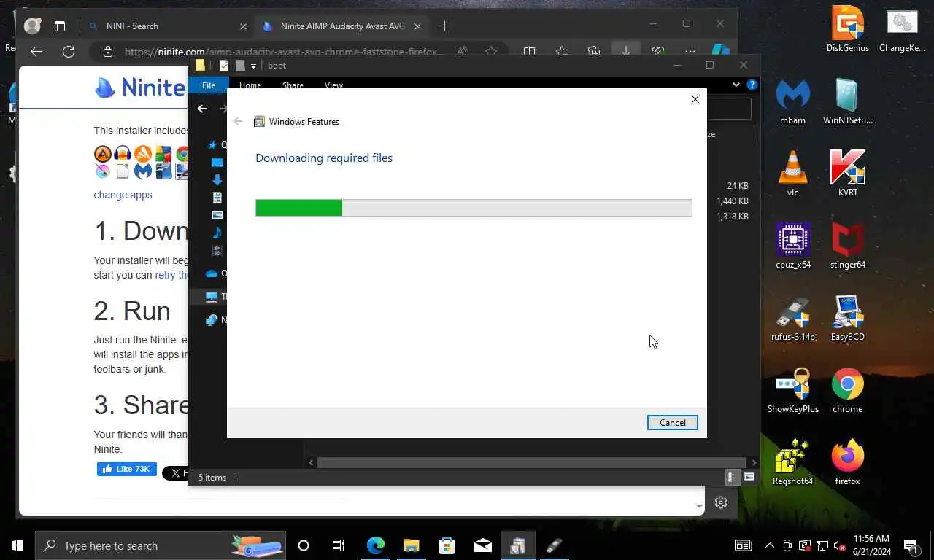Open Edge tab actions menu icon
Viewport: 934px width, 560px height.
coord(60,26)
